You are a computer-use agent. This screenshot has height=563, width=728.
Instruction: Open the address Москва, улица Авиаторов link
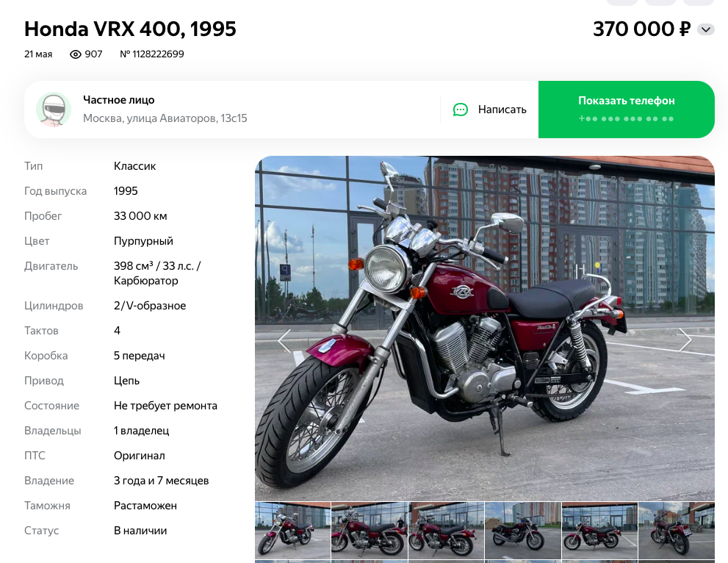pyautogui.click(x=165, y=118)
